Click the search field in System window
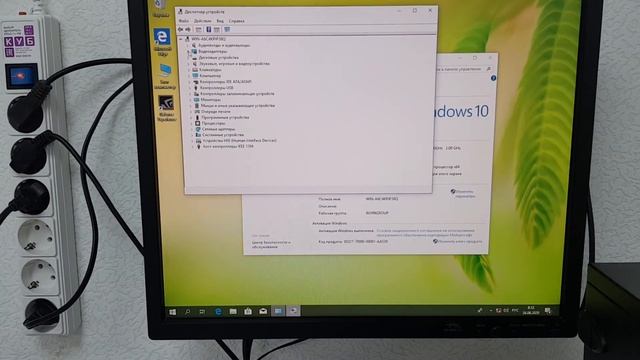Viewport: 640px width, 360px height. tap(464, 69)
